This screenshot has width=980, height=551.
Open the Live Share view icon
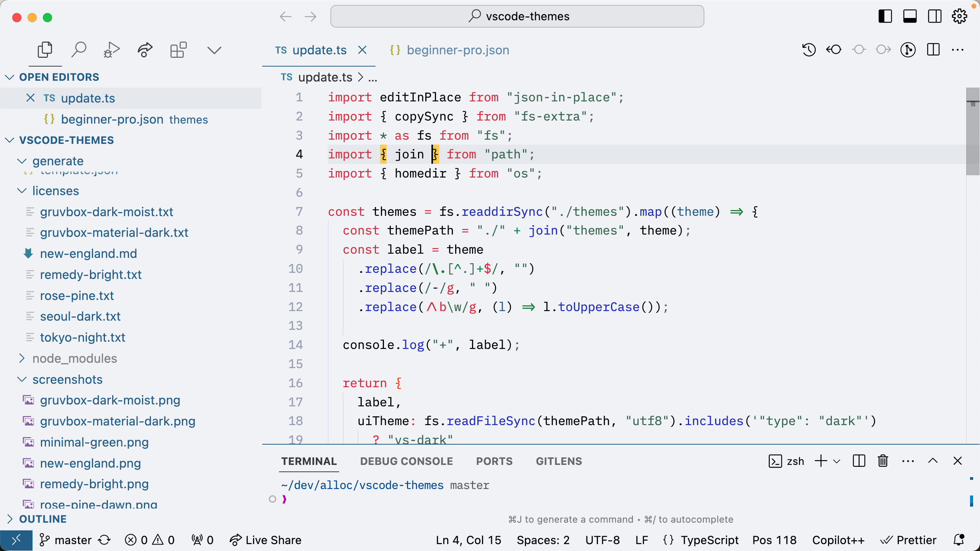pyautogui.click(x=145, y=50)
